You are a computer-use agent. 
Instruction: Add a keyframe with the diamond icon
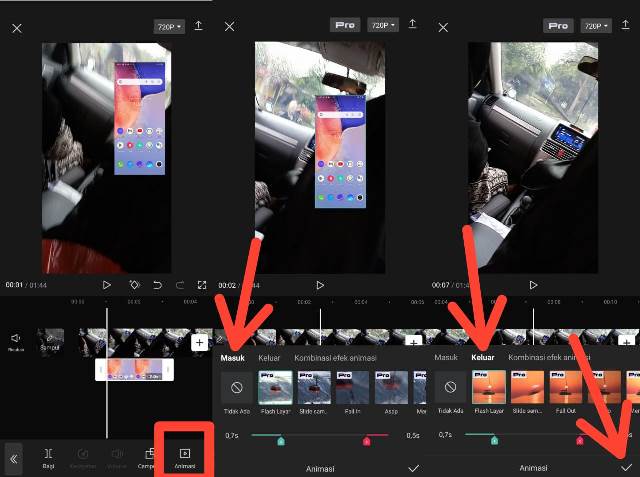point(134,285)
